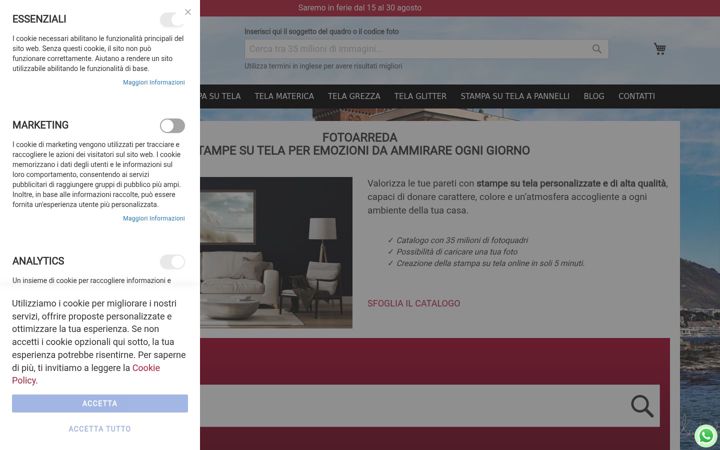Open the TELA GLITTER menu item
The width and height of the screenshot is (720, 450).
[x=420, y=96]
